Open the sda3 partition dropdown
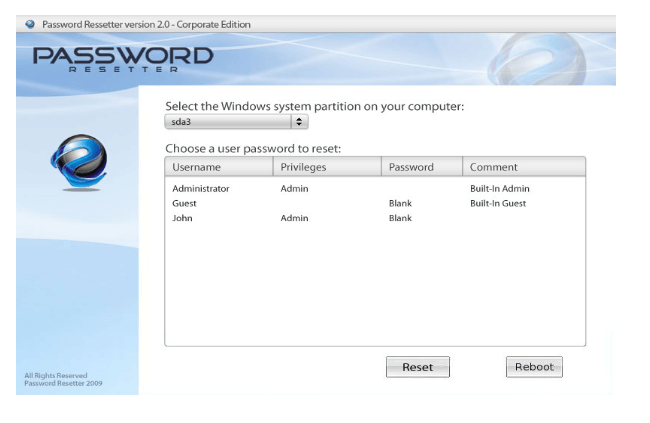 (x=236, y=122)
